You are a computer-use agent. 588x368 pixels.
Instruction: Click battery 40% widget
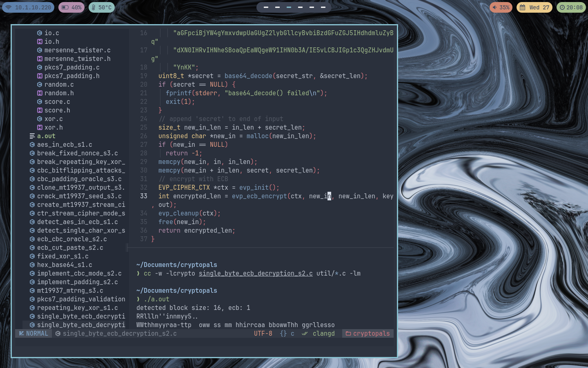click(71, 7)
